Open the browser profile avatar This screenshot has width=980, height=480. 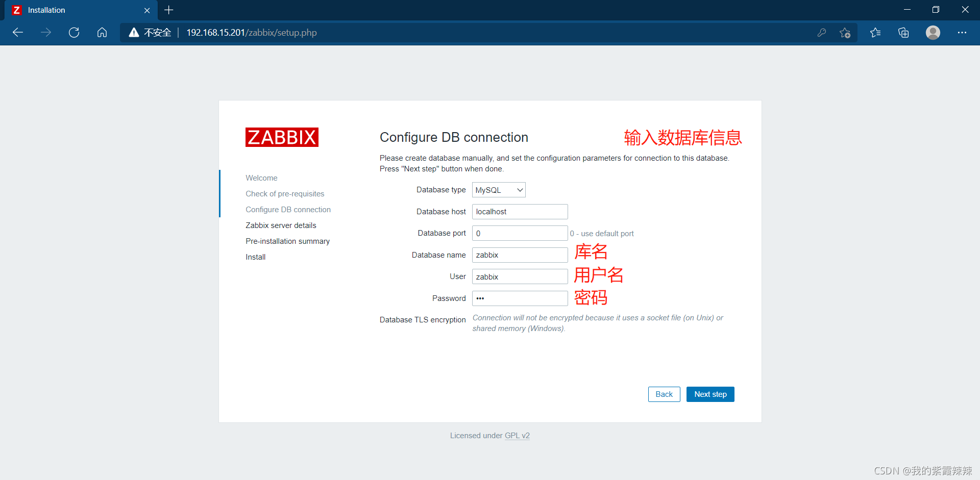tap(933, 33)
